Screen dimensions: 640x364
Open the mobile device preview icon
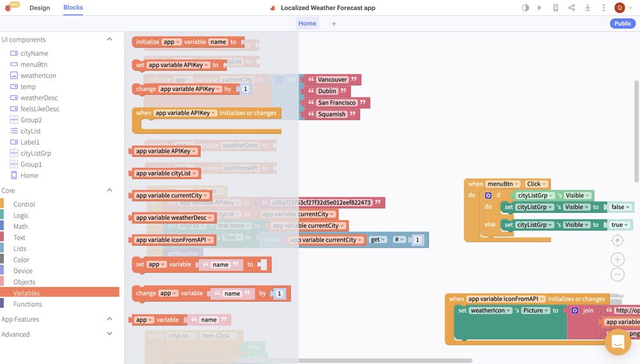pyautogui.click(x=556, y=8)
